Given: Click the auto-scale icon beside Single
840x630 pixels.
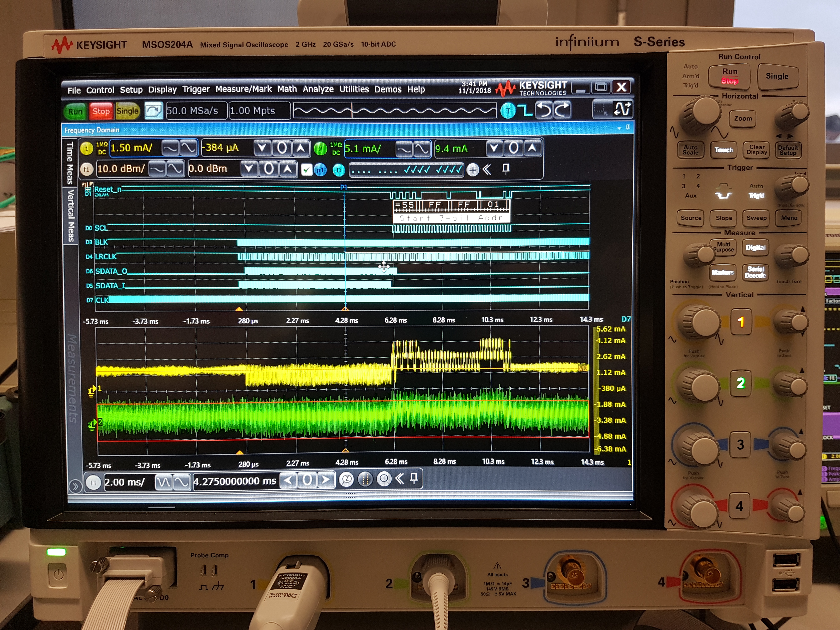Looking at the screenshot, I should point(153,111).
